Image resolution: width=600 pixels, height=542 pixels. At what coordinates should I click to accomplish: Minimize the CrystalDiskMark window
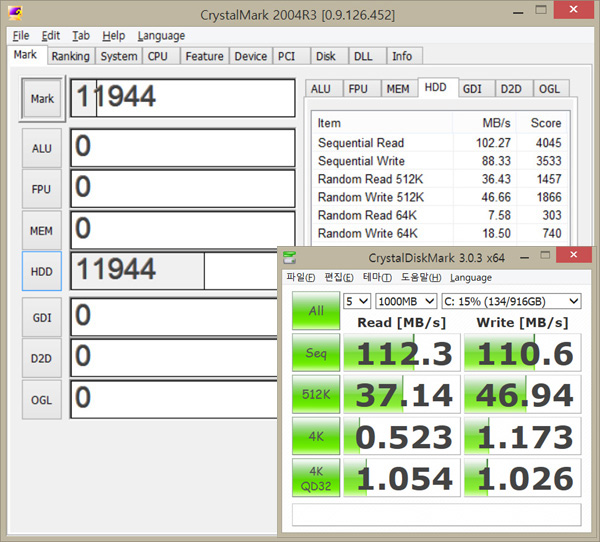tap(525, 257)
